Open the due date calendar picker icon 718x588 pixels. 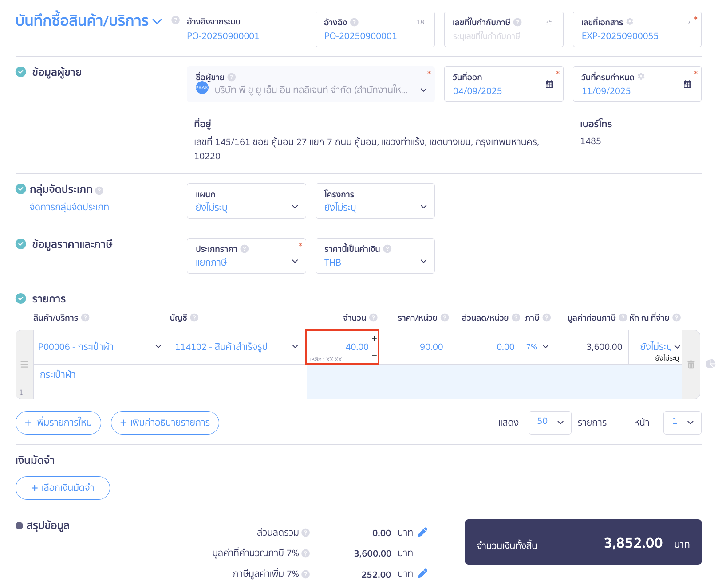pyautogui.click(x=687, y=84)
